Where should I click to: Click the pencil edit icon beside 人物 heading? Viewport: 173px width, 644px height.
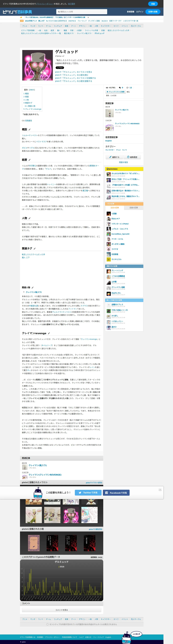click(x=30, y=218)
